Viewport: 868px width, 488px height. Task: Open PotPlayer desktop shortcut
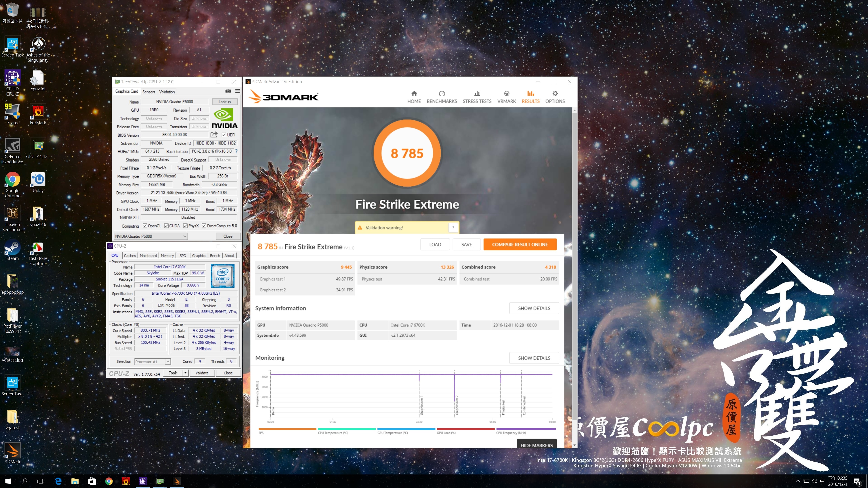point(12,320)
